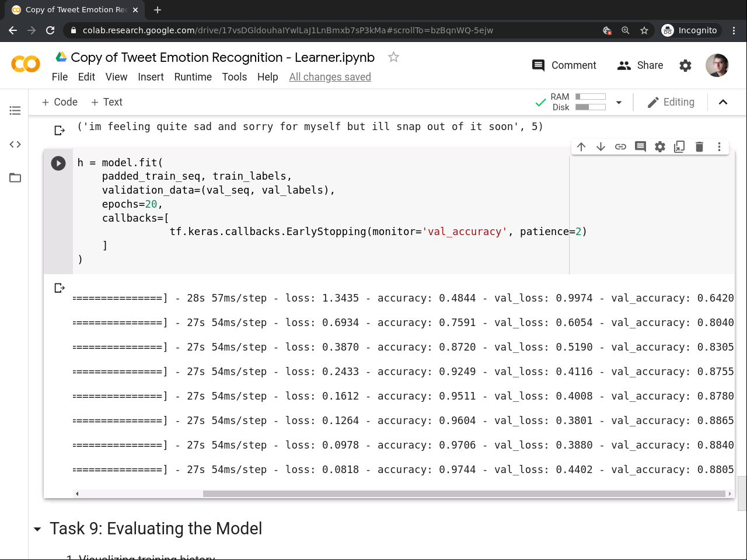The height and width of the screenshot is (560, 747).
Task: Open the Editing mode dropdown
Action: pos(671,102)
